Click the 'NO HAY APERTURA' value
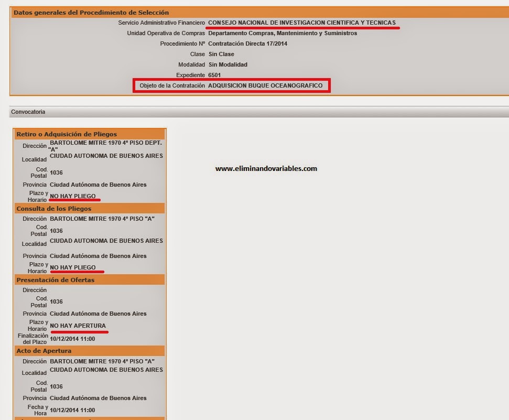This screenshot has height=420, width=509. pos(78,326)
